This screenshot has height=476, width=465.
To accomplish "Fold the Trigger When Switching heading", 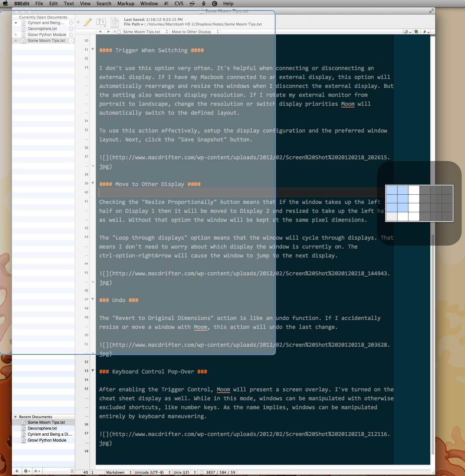I will pos(93,49).
